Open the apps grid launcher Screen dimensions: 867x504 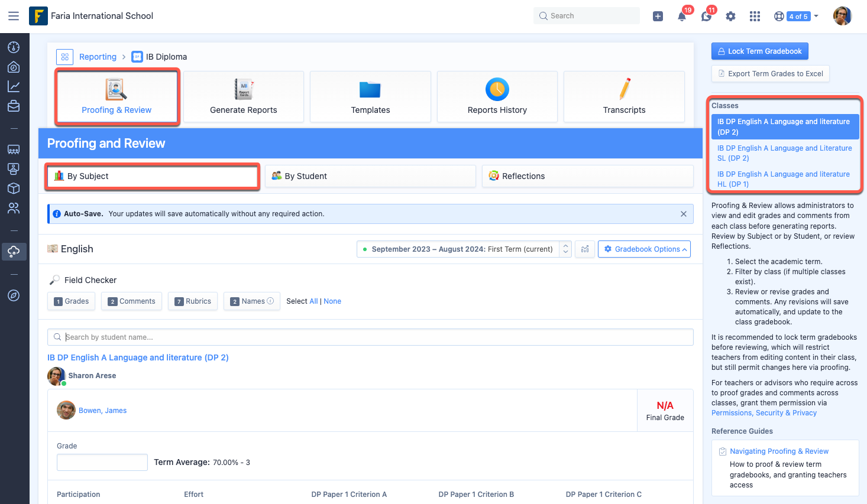(755, 17)
